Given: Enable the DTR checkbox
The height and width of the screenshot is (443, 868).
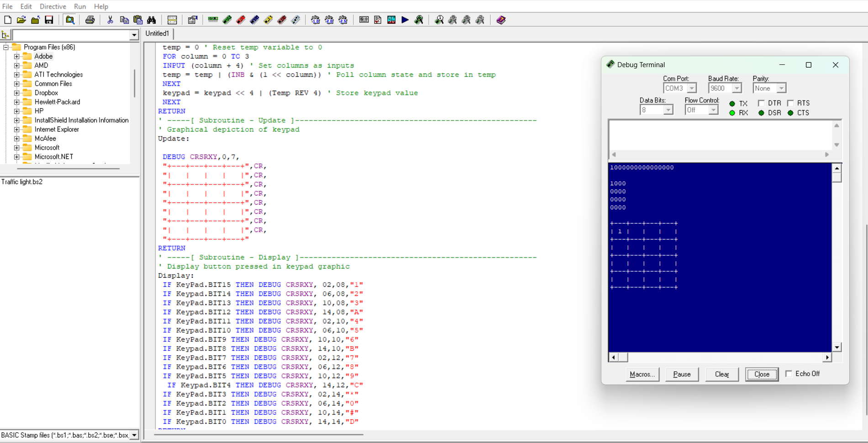Looking at the screenshot, I should (x=761, y=103).
